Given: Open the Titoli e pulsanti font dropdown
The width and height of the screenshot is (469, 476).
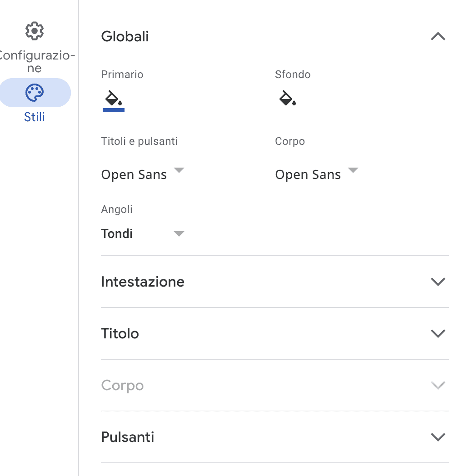Looking at the screenshot, I should click(179, 171).
